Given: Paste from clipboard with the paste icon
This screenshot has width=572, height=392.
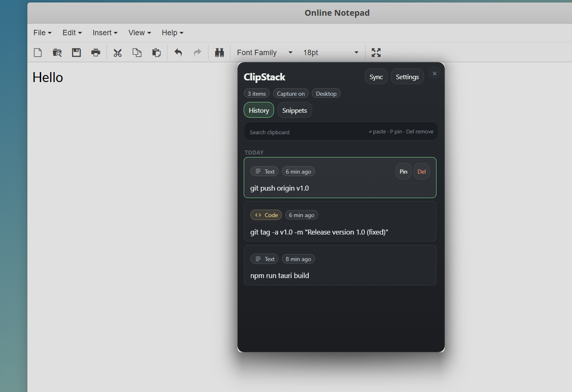Looking at the screenshot, I should coord(156,53).
